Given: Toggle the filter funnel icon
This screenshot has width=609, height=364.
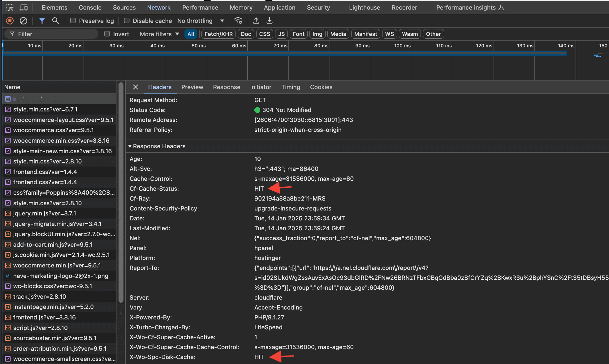Looking at the screenshot, I should [x=42, y=21].
